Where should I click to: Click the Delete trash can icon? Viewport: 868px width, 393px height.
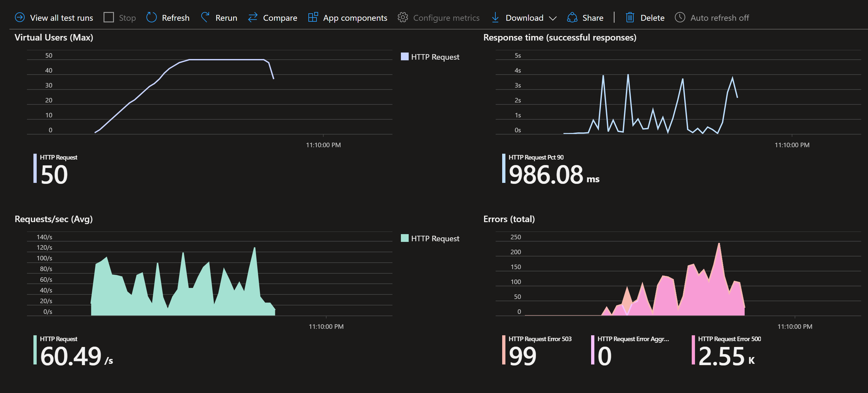click(x=630, y=17)
